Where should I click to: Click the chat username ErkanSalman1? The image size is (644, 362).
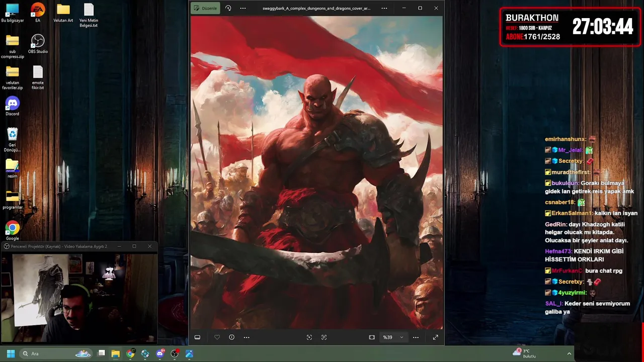click(572, 213)
